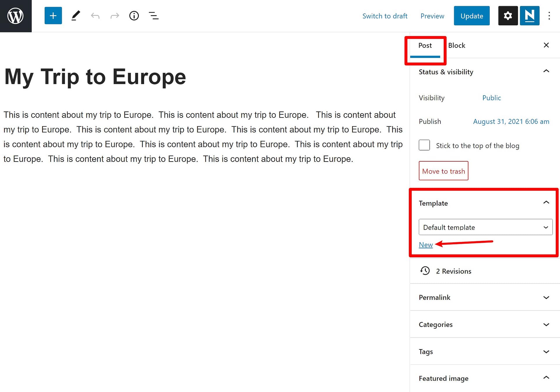Click the WordPress logo
Screen dimensions: 560x392
[x=15, y=16]
